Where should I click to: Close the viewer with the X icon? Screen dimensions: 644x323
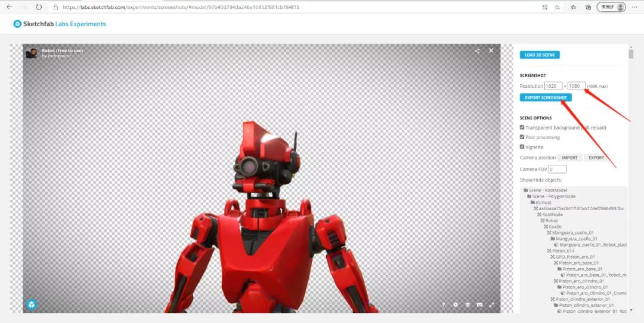(491, 51)
